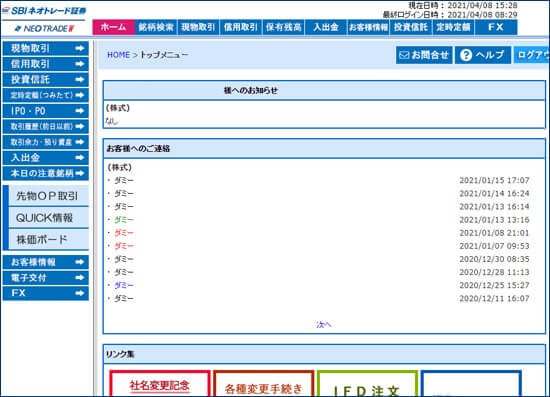The image size is (550, 397).
Task: Click the arrow icon beside sidebar お客様情報
Action: pos(80,262)
